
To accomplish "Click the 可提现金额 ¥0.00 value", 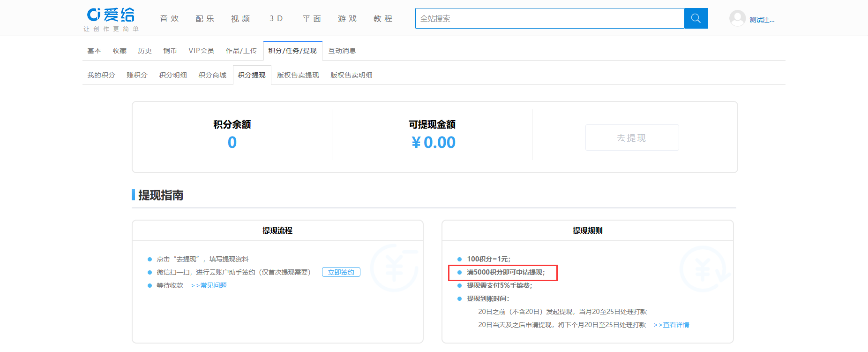I will (x=434, y=142).
